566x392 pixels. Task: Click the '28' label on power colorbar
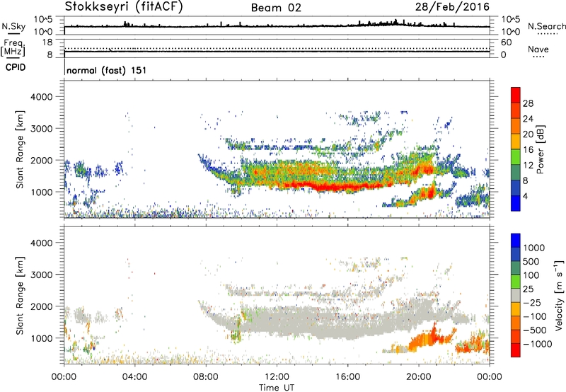pyautogui.click(x=528, y=103)
